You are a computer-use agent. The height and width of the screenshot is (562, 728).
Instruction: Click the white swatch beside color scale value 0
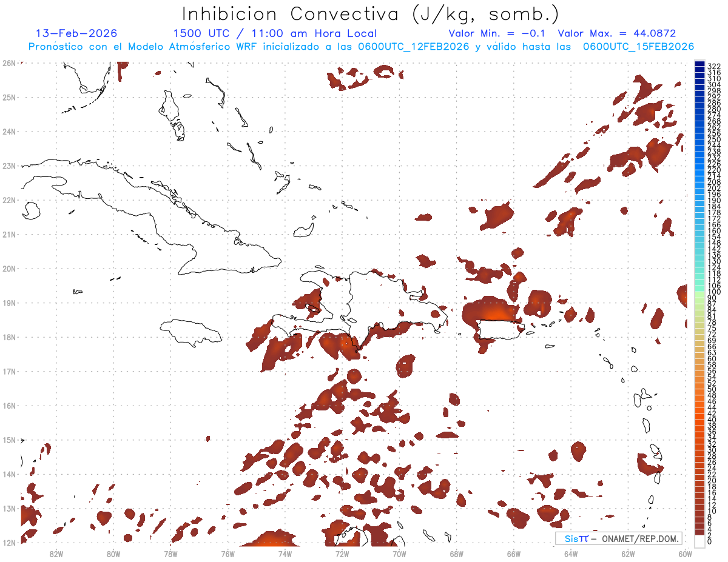pos(699,541)
